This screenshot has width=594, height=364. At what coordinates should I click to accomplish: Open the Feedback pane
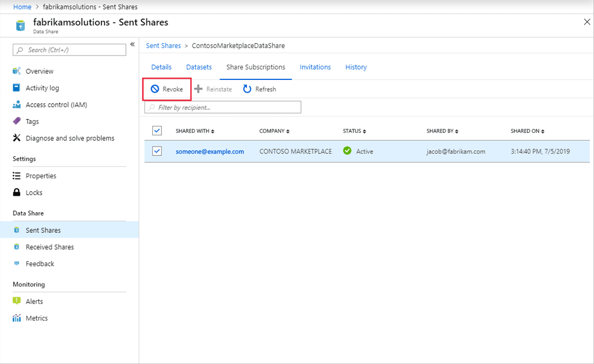coord(40,263)
